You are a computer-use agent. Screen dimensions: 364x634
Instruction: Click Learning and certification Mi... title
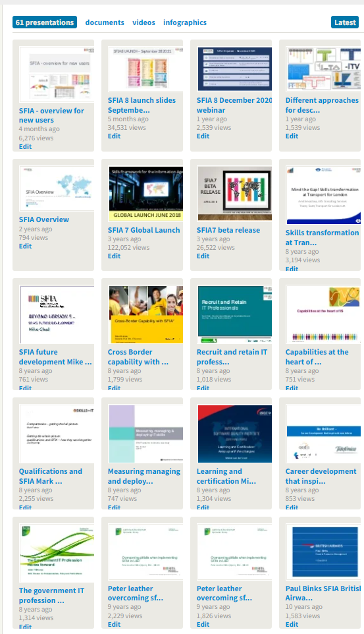(x=226, y=476)
